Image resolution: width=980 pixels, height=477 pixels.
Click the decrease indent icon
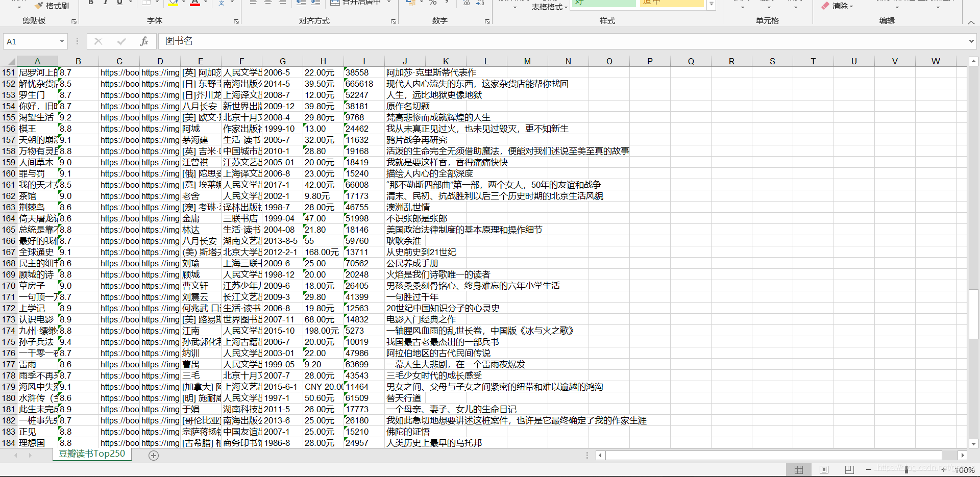click(301, 3)
